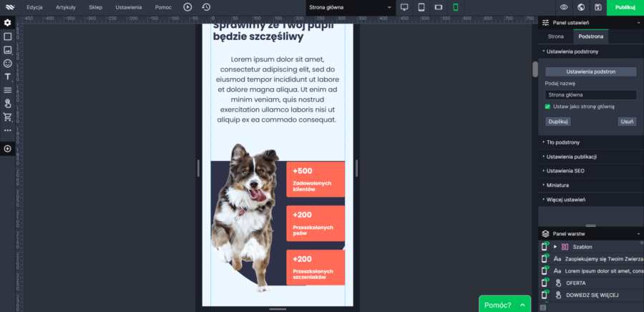
Task: Open the gear settings tool in left toolbar
Action: click(7, 23)
